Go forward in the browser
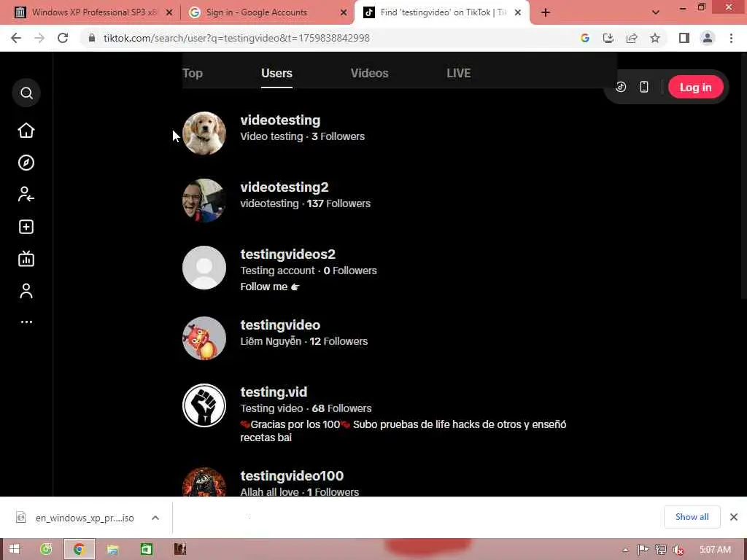 (39, 38)
